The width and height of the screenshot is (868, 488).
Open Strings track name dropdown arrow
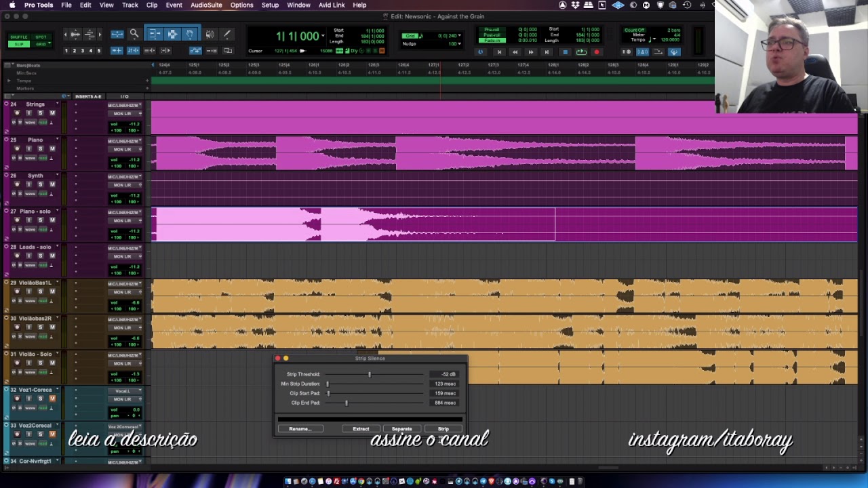(x=57, y=103)
